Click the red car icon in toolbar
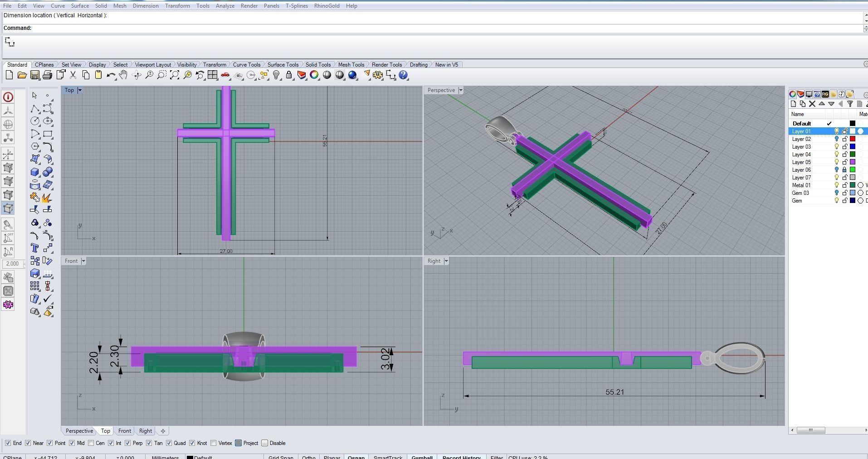The height and width of the screenshot is (459, 868). click(x=225, y=75)
